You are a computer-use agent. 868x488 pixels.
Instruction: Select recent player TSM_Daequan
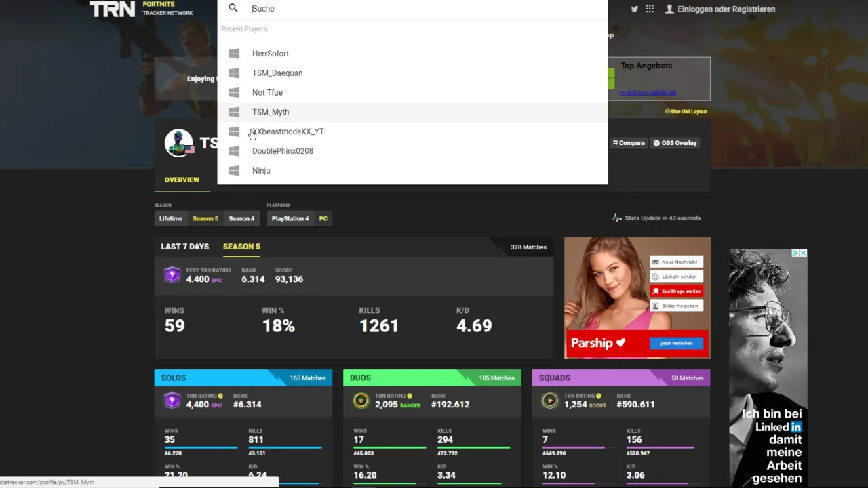412,73
